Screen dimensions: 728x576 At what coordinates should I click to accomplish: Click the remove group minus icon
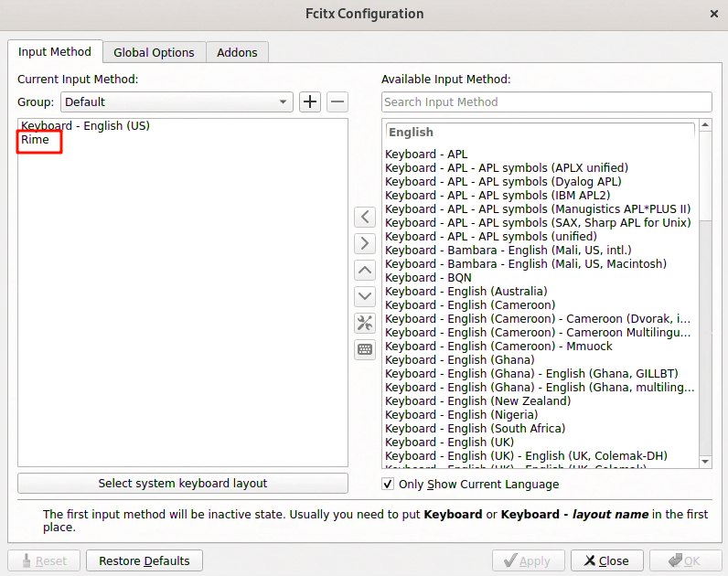point(337,101)
